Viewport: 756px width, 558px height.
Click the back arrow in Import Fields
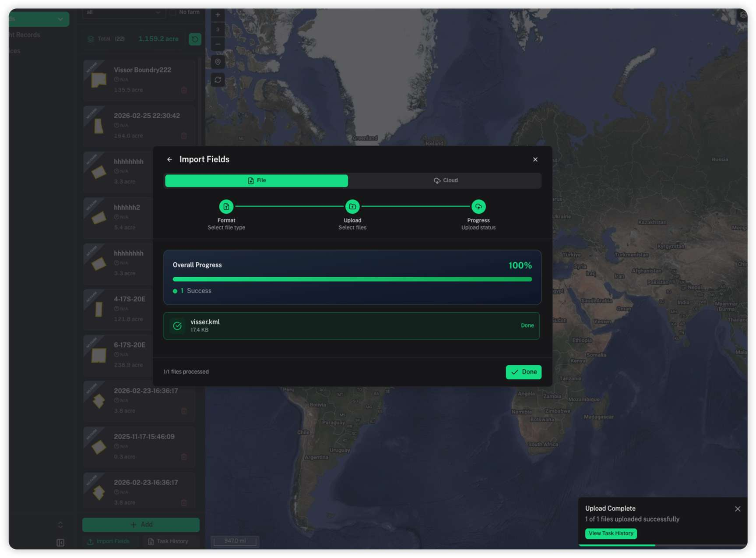tap(169, 159)
